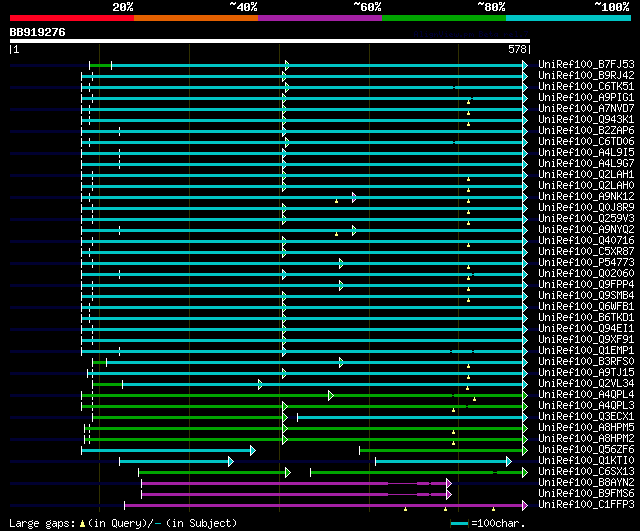Open the UniRef100_B9FMS6 label

point(586,494)
